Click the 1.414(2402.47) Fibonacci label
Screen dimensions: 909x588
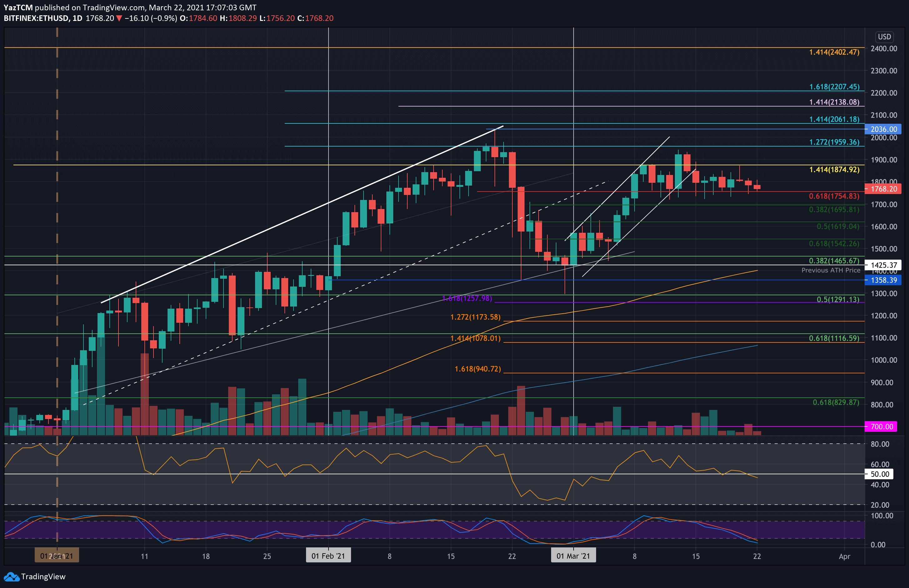[x=834, y=52]
